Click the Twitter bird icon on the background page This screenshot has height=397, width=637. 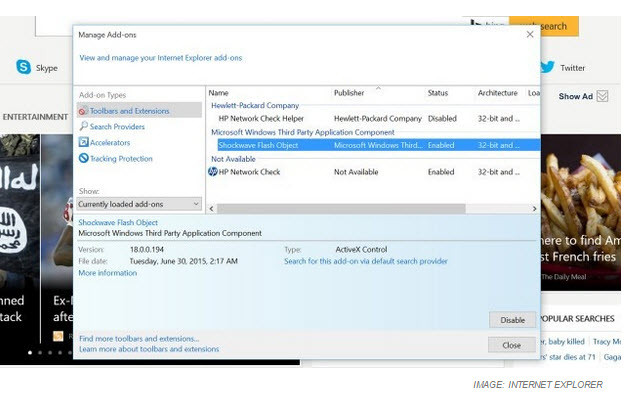[548, 67]
